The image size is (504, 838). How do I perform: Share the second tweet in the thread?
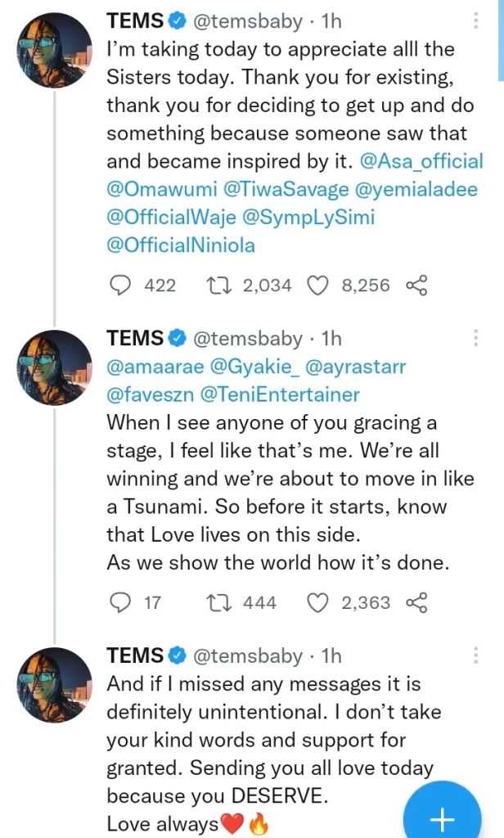coord(417,602)
